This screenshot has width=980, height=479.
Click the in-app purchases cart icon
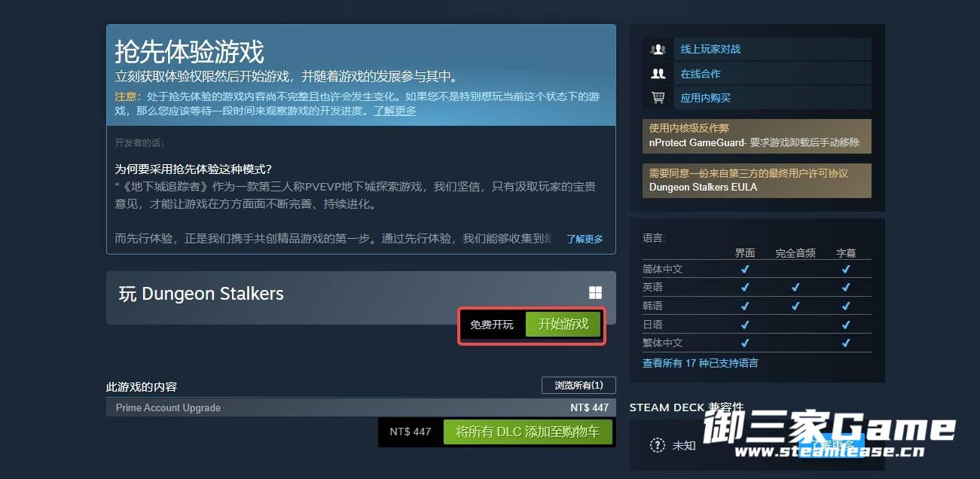point(658,98)
